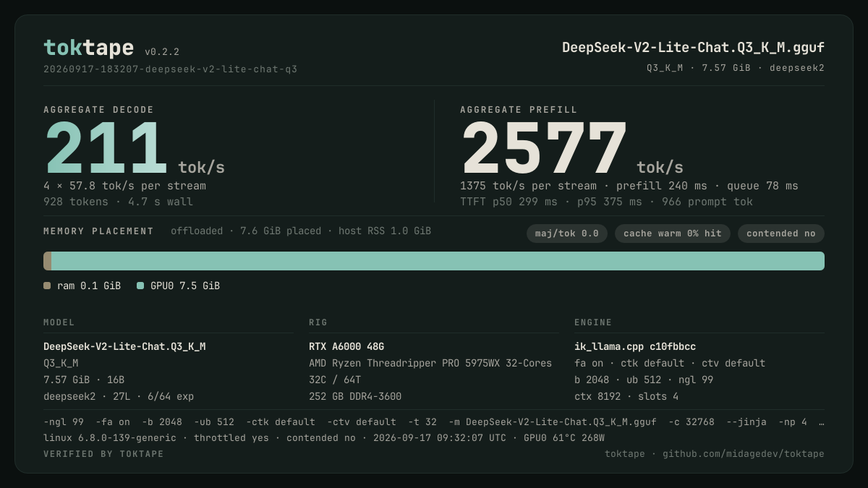Click the 7.57 GiB · 16B line
The width and height of the screenshot is (868, 488).
click(x=84, y=380)
